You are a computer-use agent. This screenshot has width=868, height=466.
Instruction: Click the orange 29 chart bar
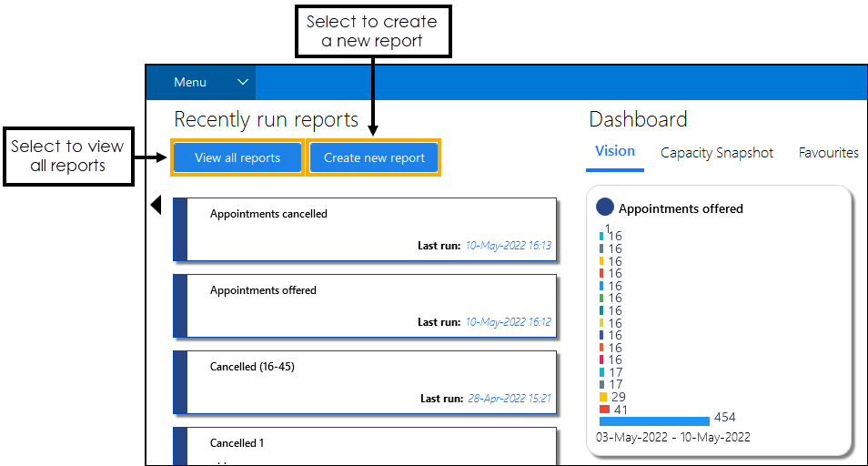click(603, 397)
